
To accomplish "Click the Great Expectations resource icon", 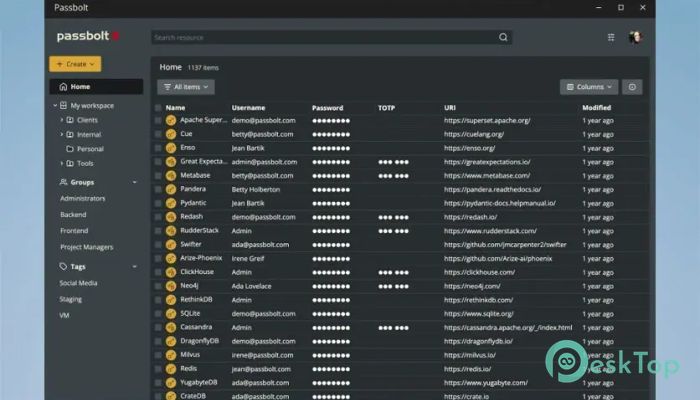I will pyautogui.click(x=171, y=162).
